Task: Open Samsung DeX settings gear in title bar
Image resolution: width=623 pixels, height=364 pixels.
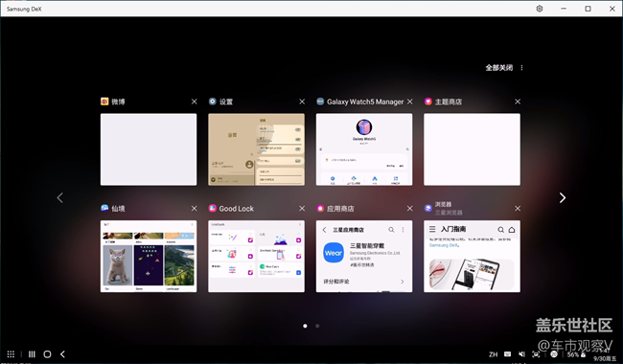Action: pos(540,9)
